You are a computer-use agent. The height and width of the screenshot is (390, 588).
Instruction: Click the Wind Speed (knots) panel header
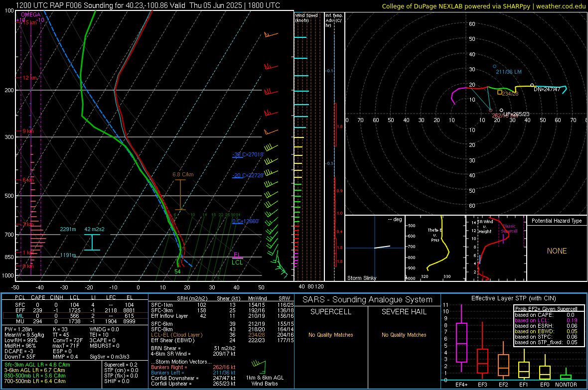coord(306,17)
